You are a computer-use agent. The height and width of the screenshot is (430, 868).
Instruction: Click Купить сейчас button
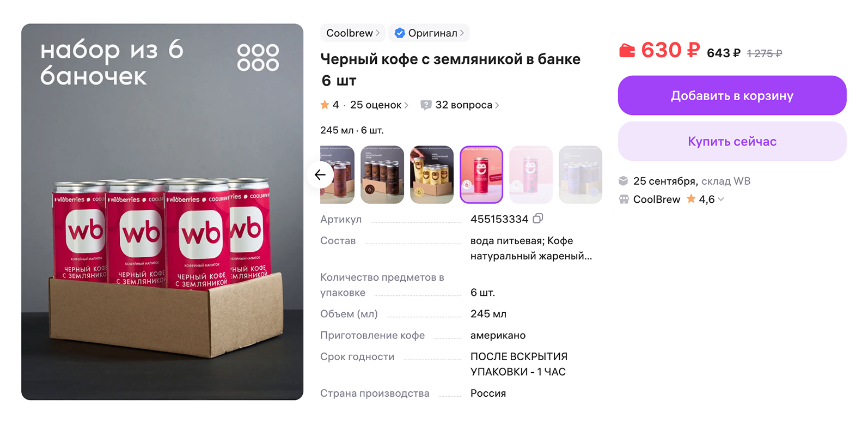[x=732, y=141]
